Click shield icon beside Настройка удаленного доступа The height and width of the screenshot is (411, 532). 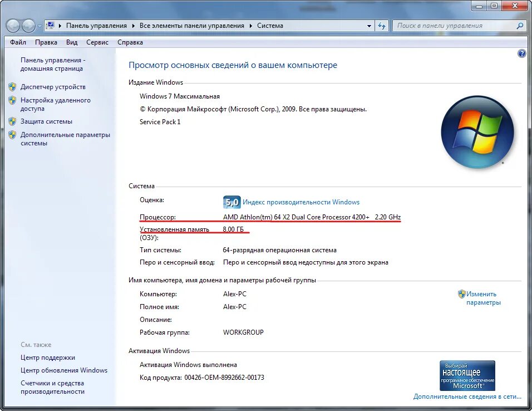tap(12, 100)
